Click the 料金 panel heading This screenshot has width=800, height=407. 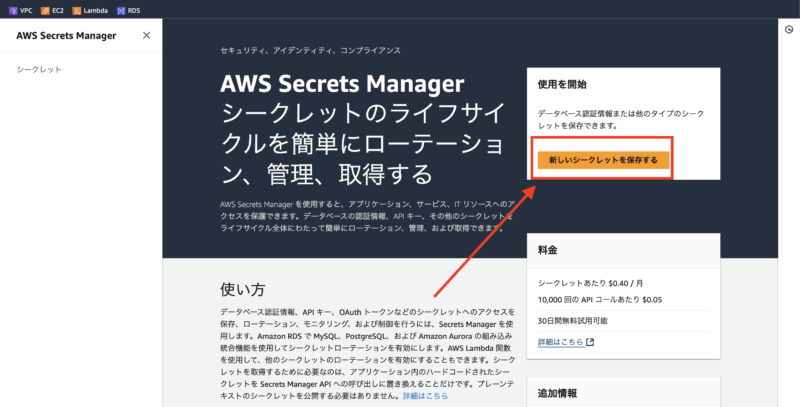click(x=547, y=250)
